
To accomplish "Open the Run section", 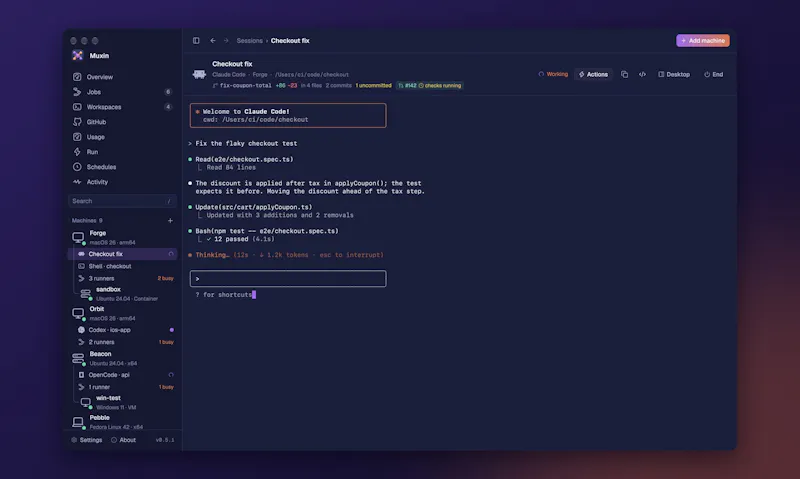I will coord(122,152).
